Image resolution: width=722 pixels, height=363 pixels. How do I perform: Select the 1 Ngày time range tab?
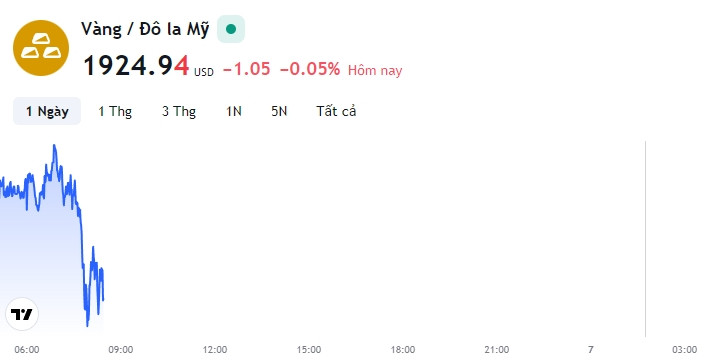(x=47, y=111)
